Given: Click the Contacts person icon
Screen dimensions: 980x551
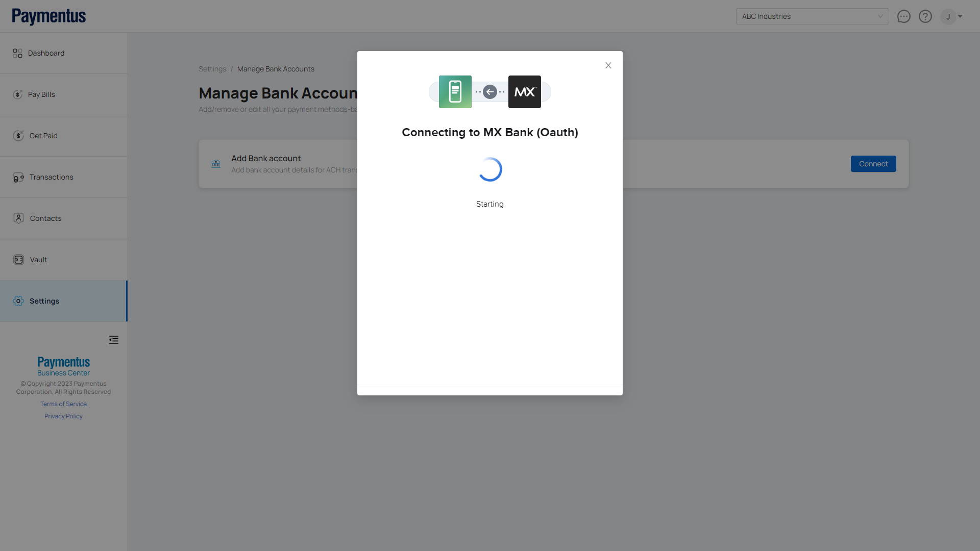Looking at the screenshot, I should click(x=18, y=218).
